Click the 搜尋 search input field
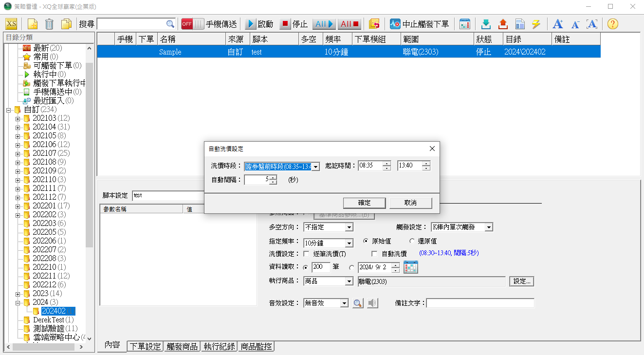Screen dimensions: 644x355 (131, 24)
